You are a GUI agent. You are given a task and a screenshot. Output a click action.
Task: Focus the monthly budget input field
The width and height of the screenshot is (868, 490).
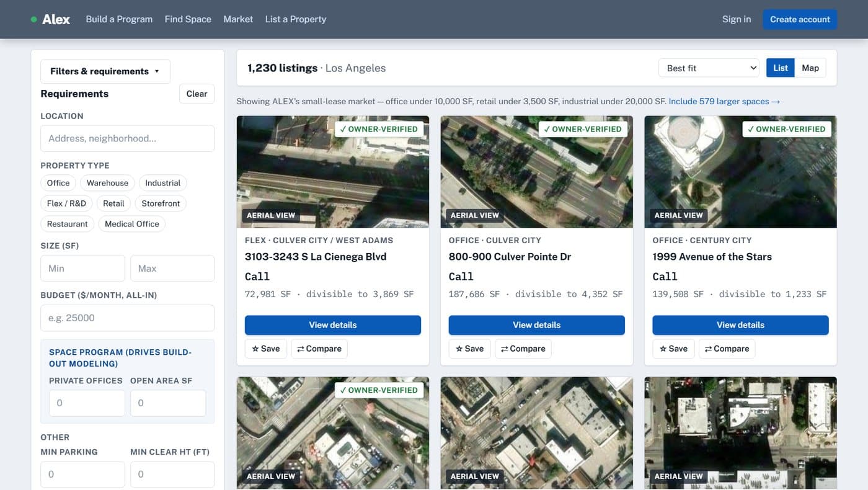[127, 318]
